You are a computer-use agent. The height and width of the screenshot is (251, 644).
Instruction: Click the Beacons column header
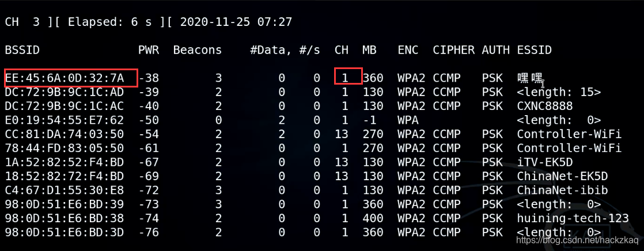(198, 50)
